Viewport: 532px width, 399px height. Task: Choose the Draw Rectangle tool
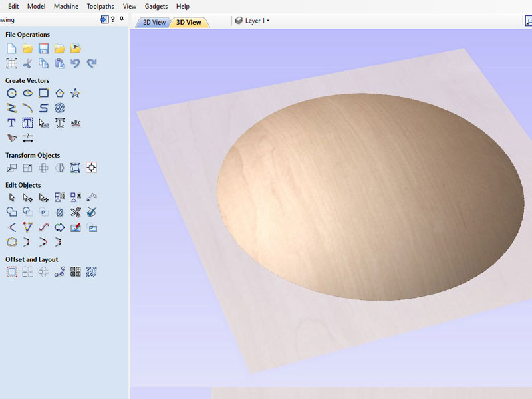44,93
